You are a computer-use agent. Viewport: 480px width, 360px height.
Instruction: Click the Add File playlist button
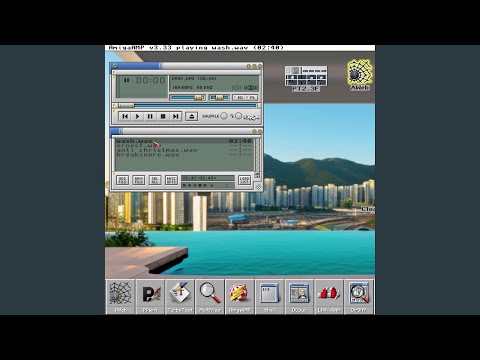(123, 180)
